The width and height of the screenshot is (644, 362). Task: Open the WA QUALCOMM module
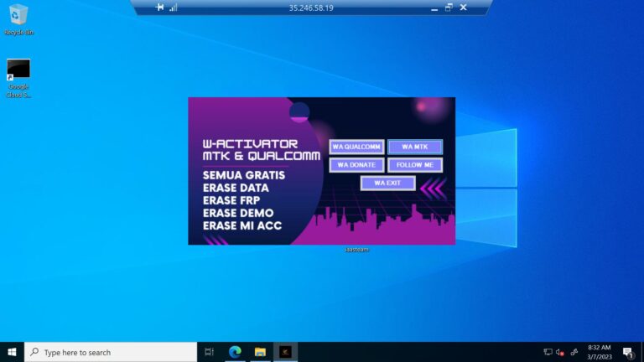click(x=356, y=147)
